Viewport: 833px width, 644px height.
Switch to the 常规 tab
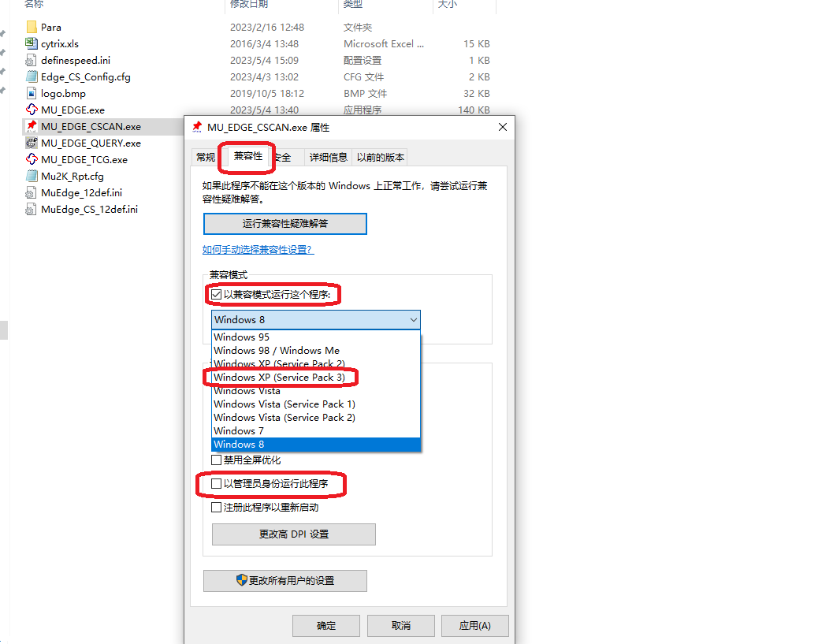tap(205, 158)
